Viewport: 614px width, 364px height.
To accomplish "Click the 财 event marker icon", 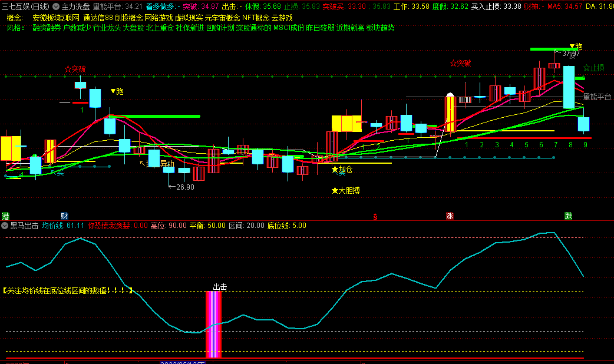I will tap(65, 216).
